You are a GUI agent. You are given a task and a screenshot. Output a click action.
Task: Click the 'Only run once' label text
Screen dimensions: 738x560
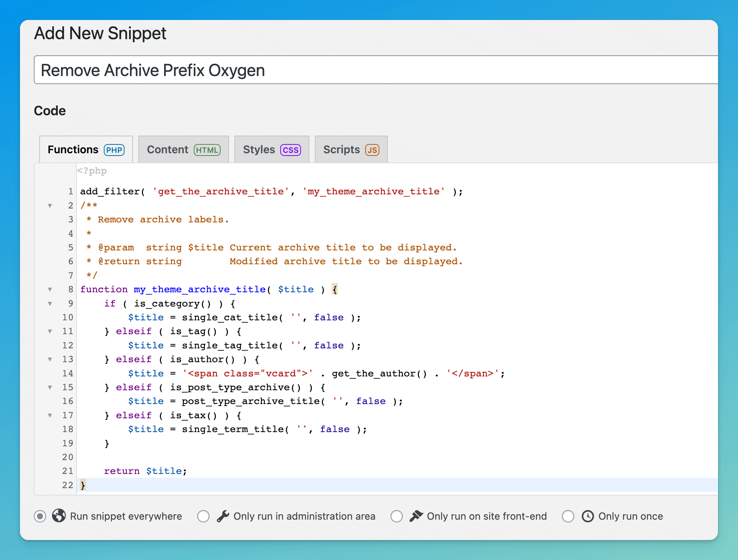[x=631, y=516]
